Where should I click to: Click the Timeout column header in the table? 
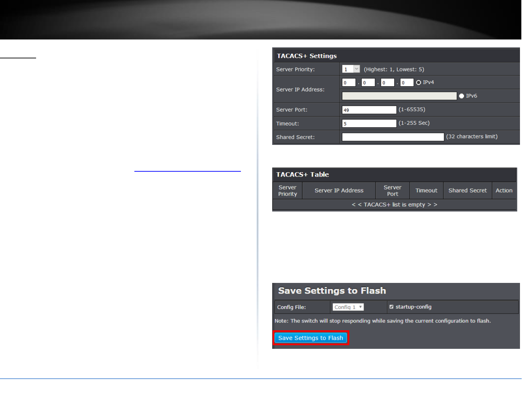click(426, 191)
